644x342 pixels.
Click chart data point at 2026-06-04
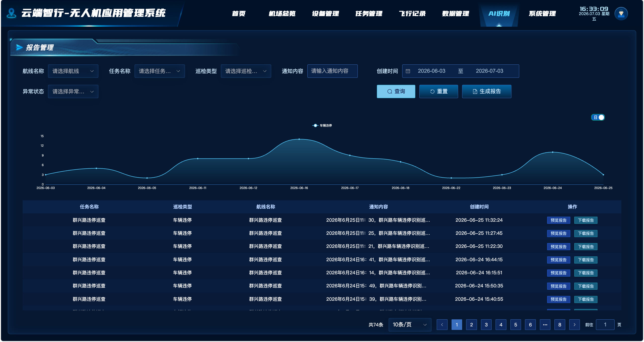tap(96, 168)
